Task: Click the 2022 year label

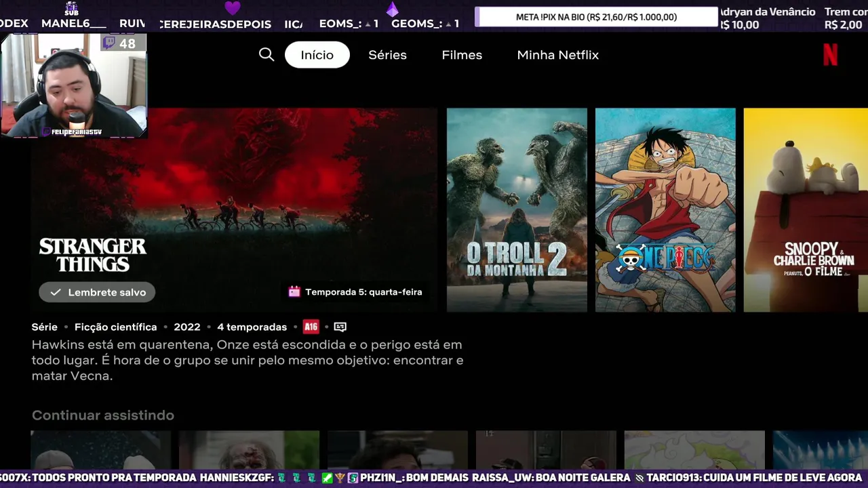Action: pos(186,327)
